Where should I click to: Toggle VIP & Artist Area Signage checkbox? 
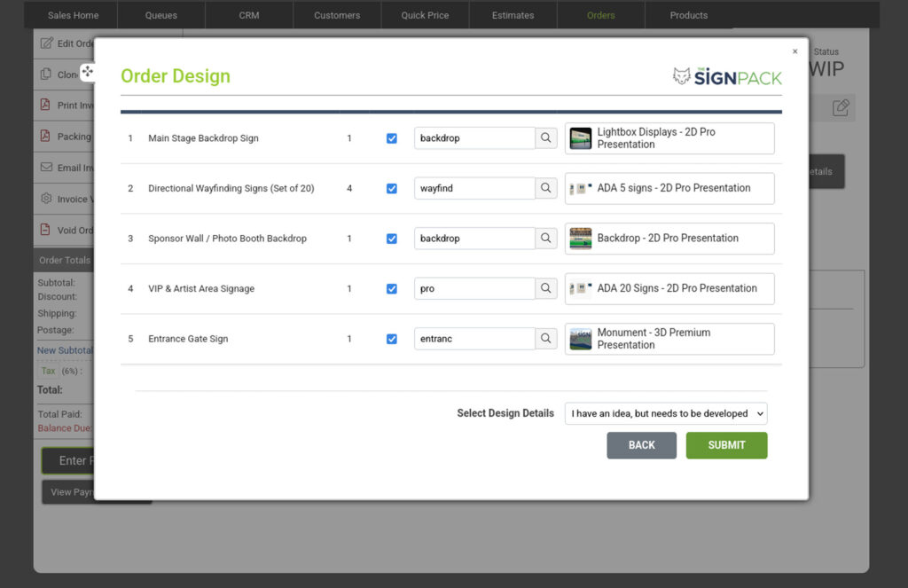click(392, 288)
